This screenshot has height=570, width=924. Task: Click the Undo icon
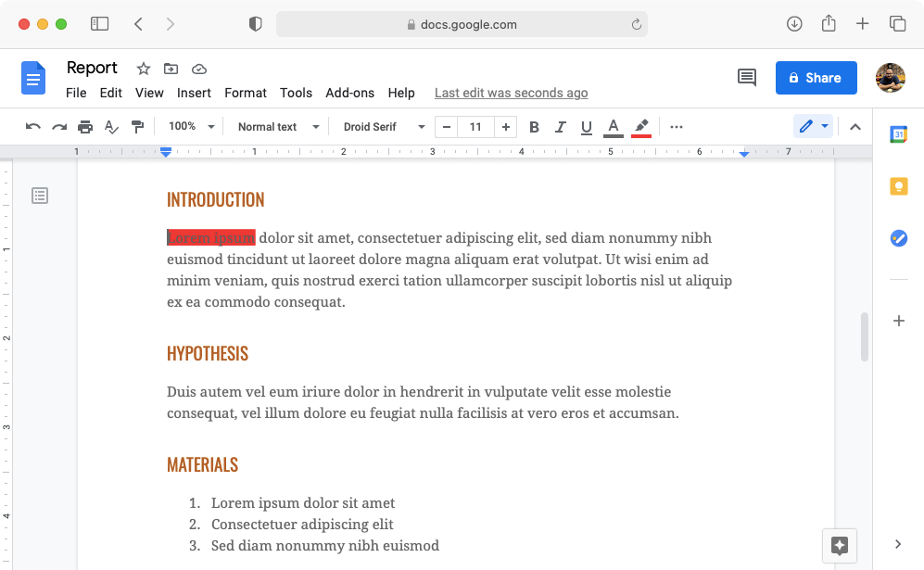point(34,127)
